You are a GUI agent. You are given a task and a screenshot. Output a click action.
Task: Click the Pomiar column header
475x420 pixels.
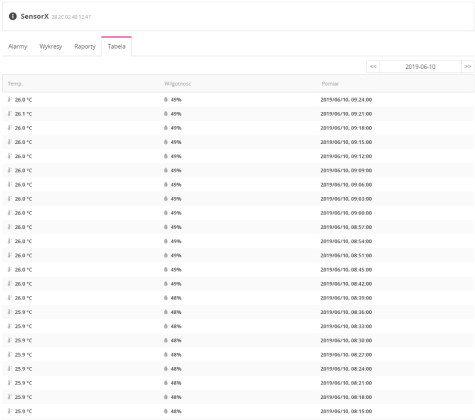pos(330,84)
